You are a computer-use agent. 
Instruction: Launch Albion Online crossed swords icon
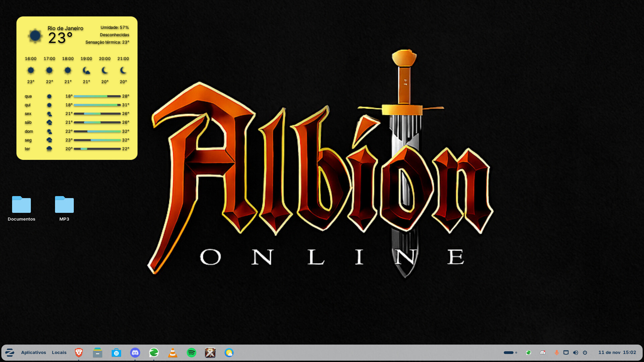pyautogui.click(x=210, y=353)
